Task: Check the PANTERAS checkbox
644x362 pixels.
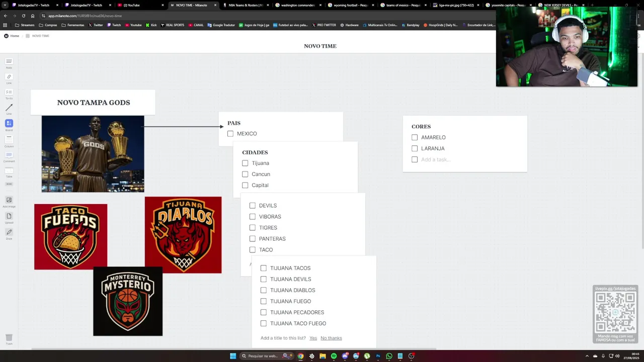Action: tap(253, 239)
